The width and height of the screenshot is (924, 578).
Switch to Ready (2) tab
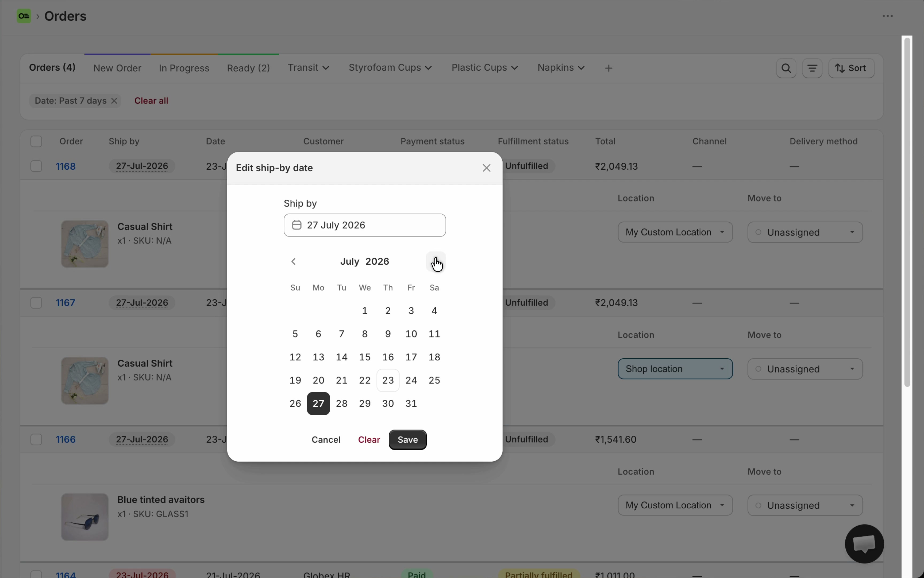tap(249, 69)
